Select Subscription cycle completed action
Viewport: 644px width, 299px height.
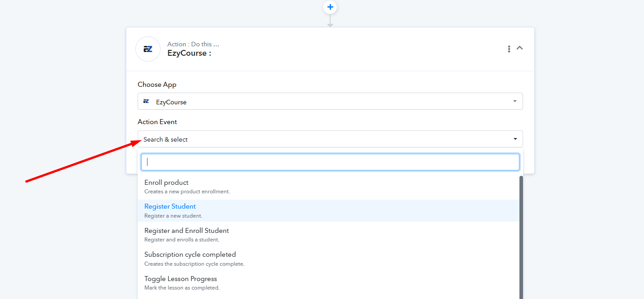(x=328, y=259)
